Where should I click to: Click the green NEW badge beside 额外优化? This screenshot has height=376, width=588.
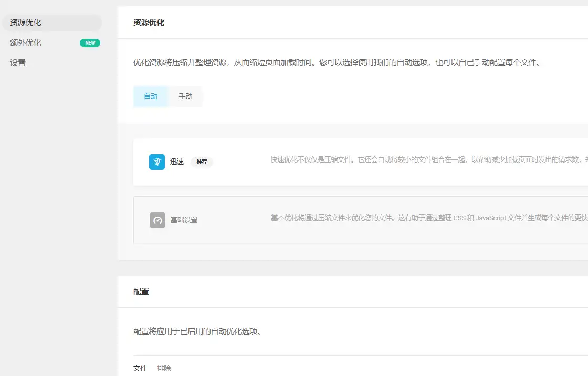point(89,42)
